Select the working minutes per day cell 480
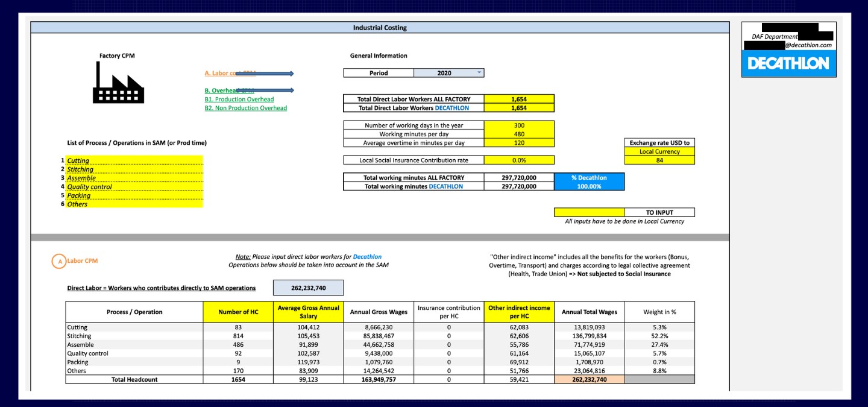 click(x=519, y=134)
